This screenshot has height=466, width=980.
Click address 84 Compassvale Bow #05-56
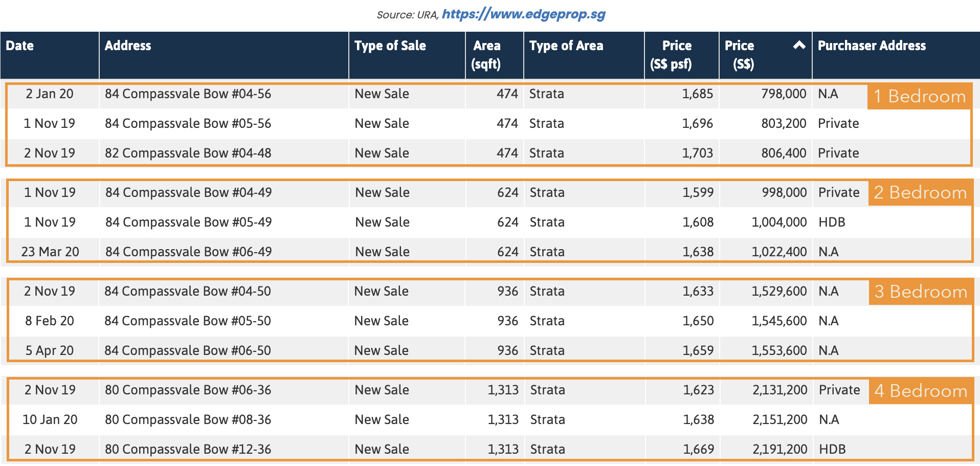(188, 124)
